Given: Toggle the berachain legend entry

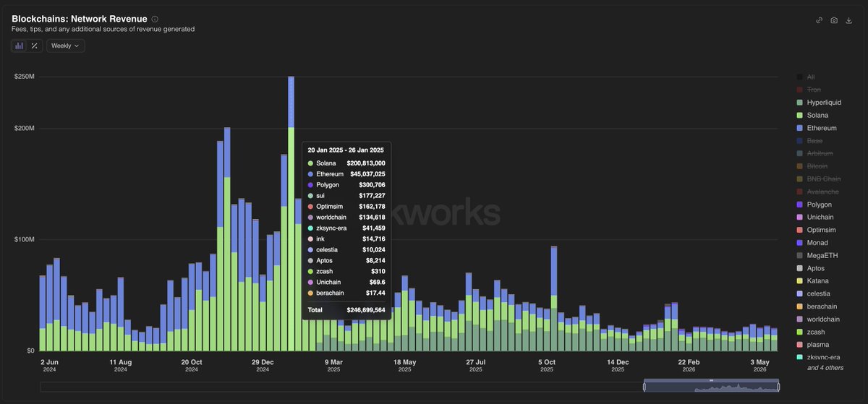Looking at the screenshot, I should click(x=817, y=306).
